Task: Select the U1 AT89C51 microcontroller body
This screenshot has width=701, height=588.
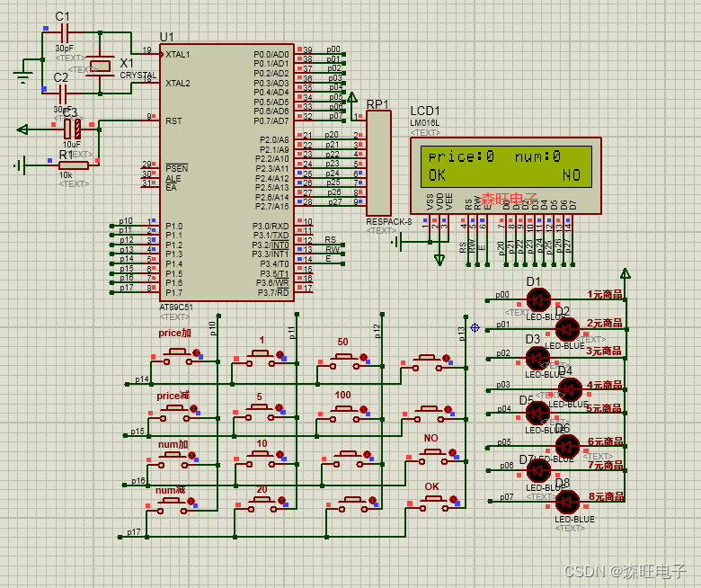Action: [x=226, y=173]
